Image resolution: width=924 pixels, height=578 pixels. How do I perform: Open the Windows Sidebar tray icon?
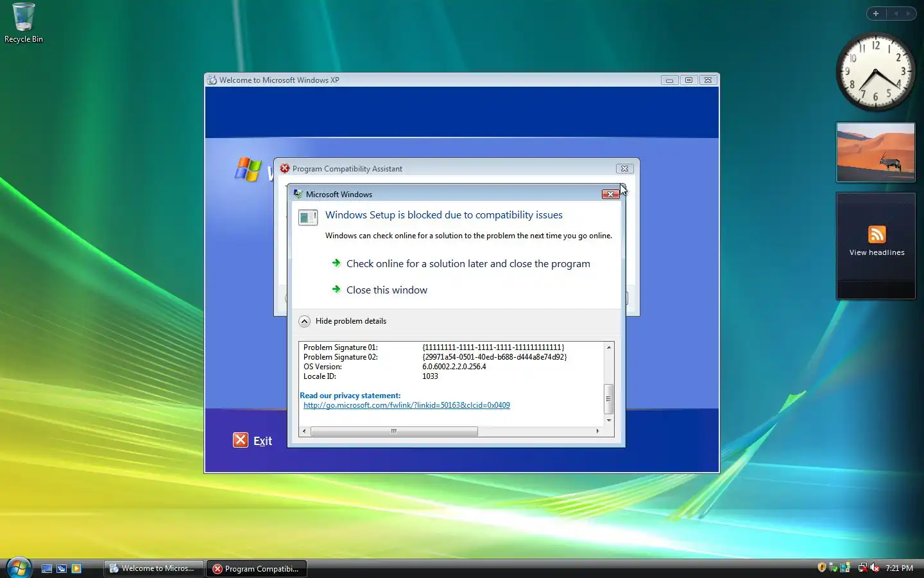click(x=845, y=568)
